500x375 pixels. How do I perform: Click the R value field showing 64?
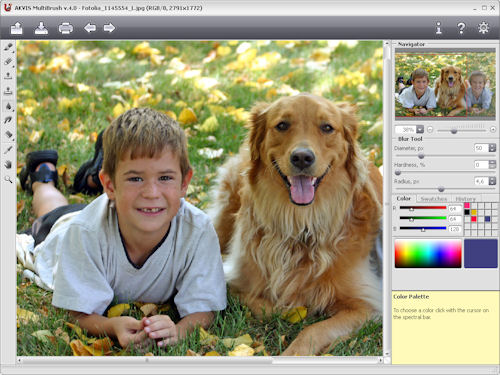455,209
